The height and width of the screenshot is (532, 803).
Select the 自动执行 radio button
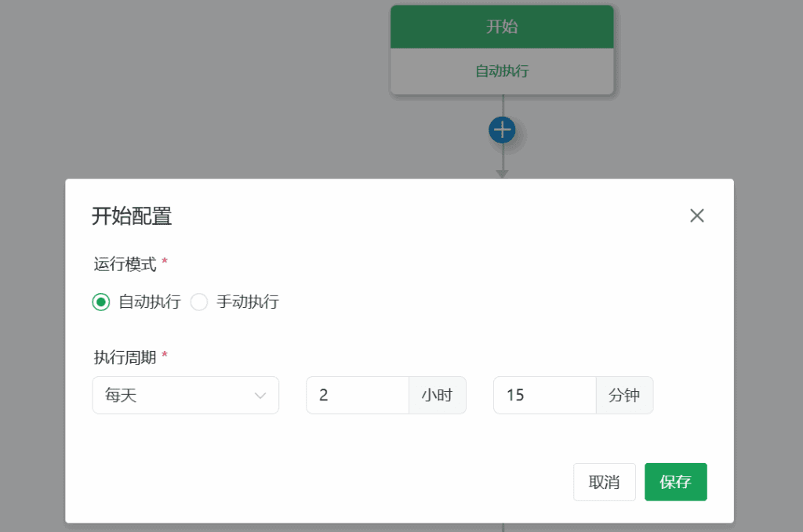click(100, 302)
